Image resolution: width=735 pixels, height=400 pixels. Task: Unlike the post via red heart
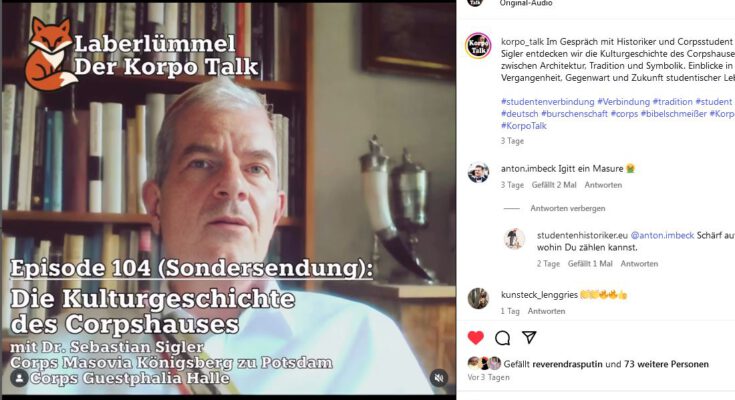(x=475, y=338)
